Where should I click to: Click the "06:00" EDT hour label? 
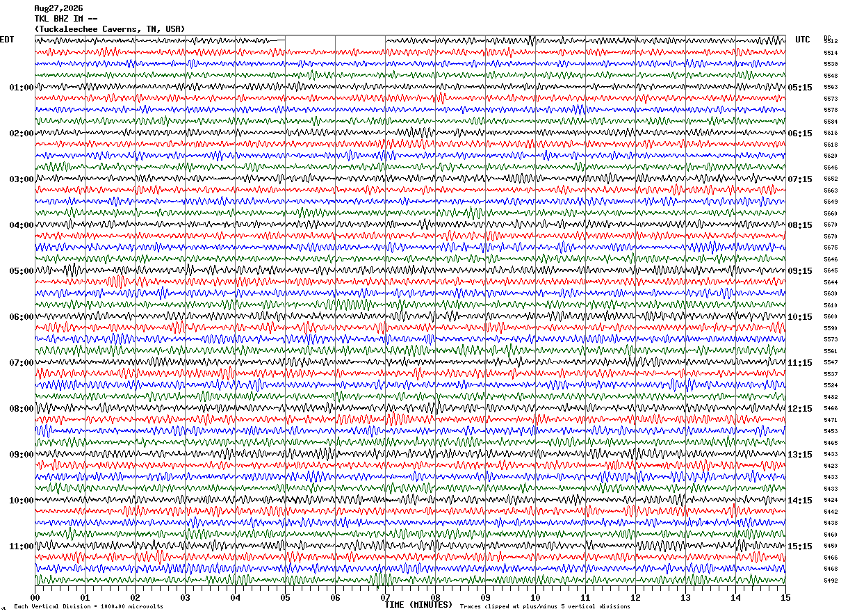coord(22,317)
